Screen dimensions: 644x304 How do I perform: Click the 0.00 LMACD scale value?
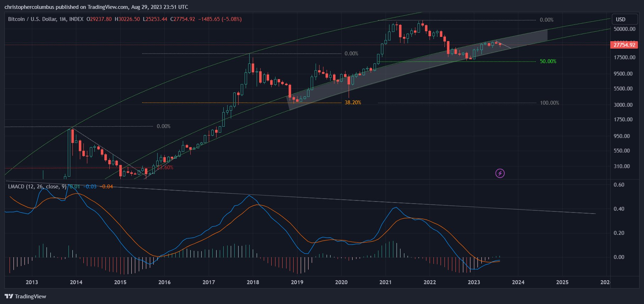[619, 257]
